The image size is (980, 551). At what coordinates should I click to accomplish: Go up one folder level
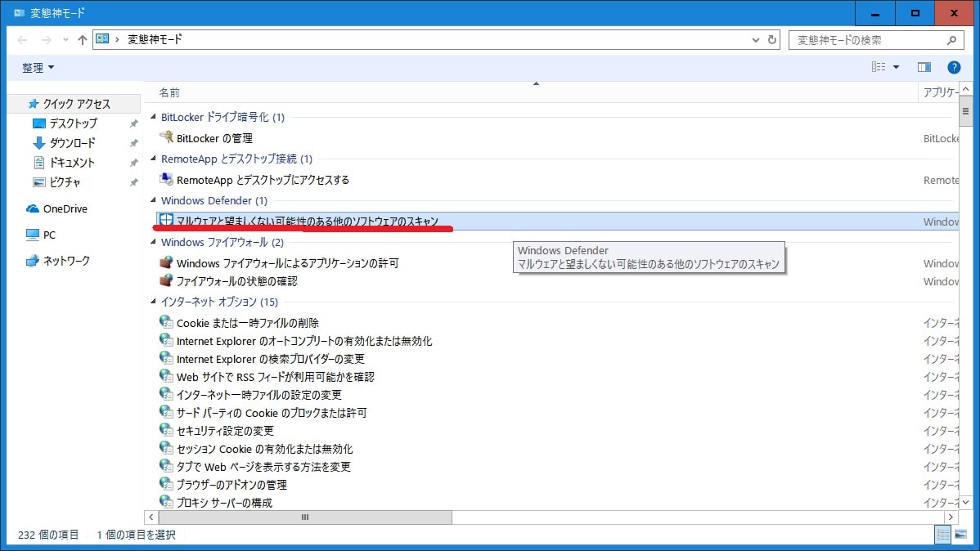(83, 40)
